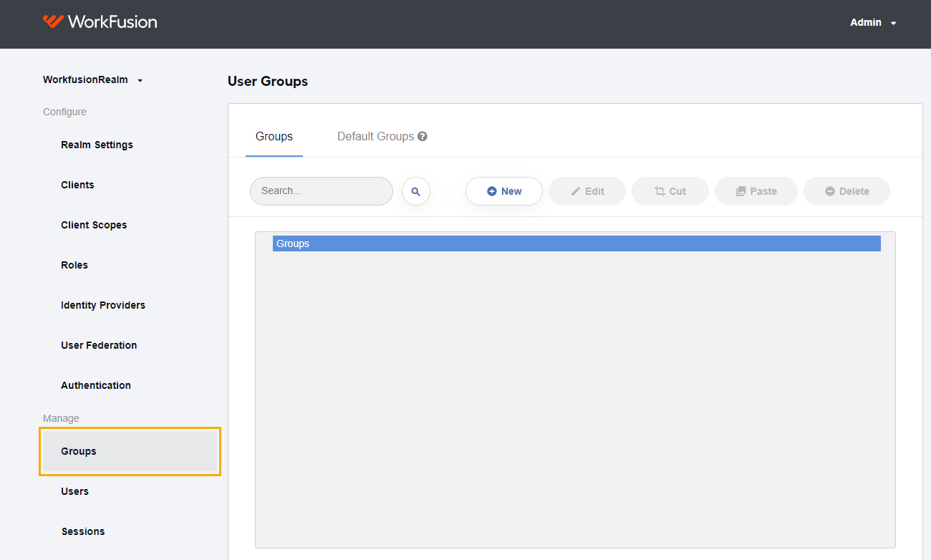Click the Delete button
The width and height of the screenshot is (931, 560).
click(x=846, y=191)
